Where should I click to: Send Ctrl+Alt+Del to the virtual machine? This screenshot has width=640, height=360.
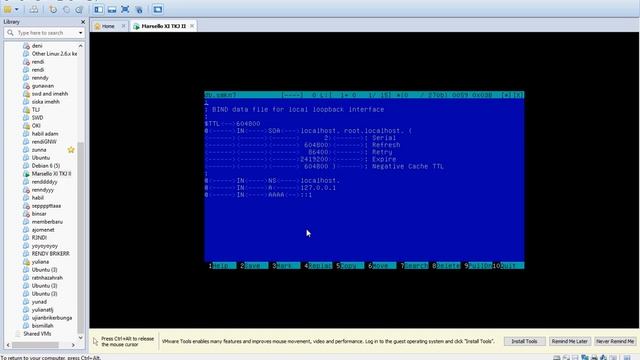34,9
